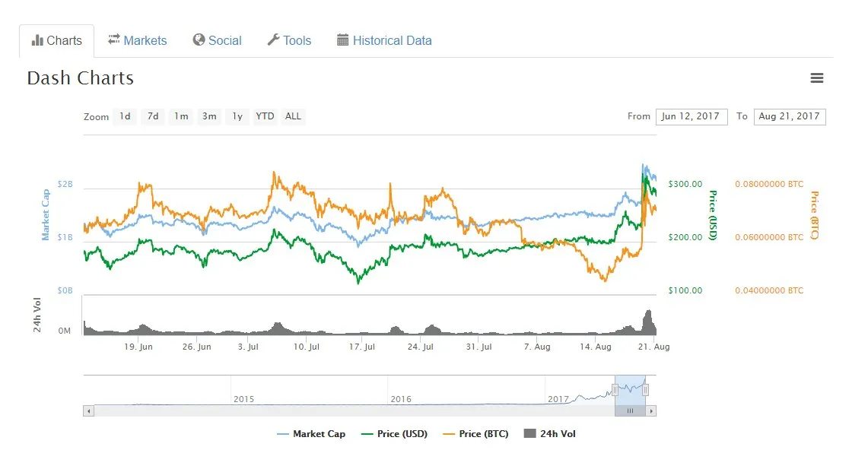This screenshot has height=469, width=868.
Task: Open the Social tab
Action: pos(217,41)
